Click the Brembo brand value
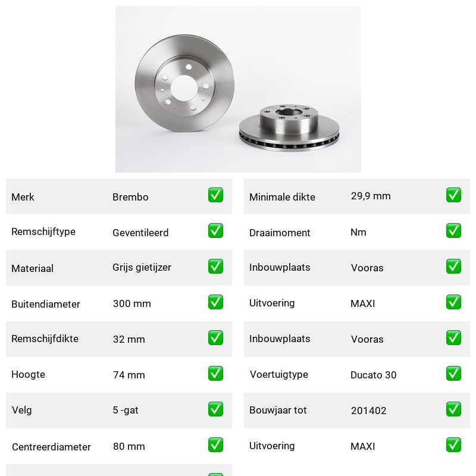Image resolution: width=476 pixels, height=476 pixels. (130, 197)
